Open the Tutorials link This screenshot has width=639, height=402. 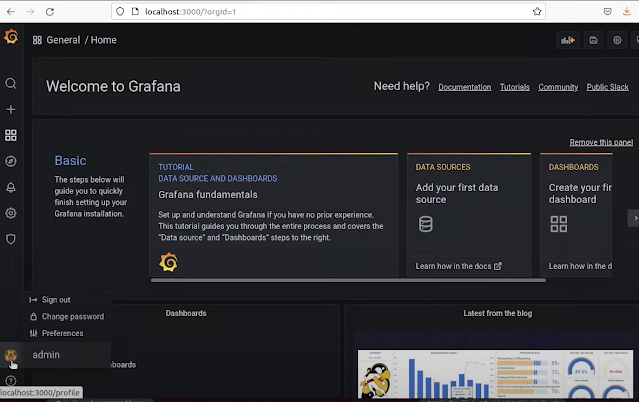(515, 87)
